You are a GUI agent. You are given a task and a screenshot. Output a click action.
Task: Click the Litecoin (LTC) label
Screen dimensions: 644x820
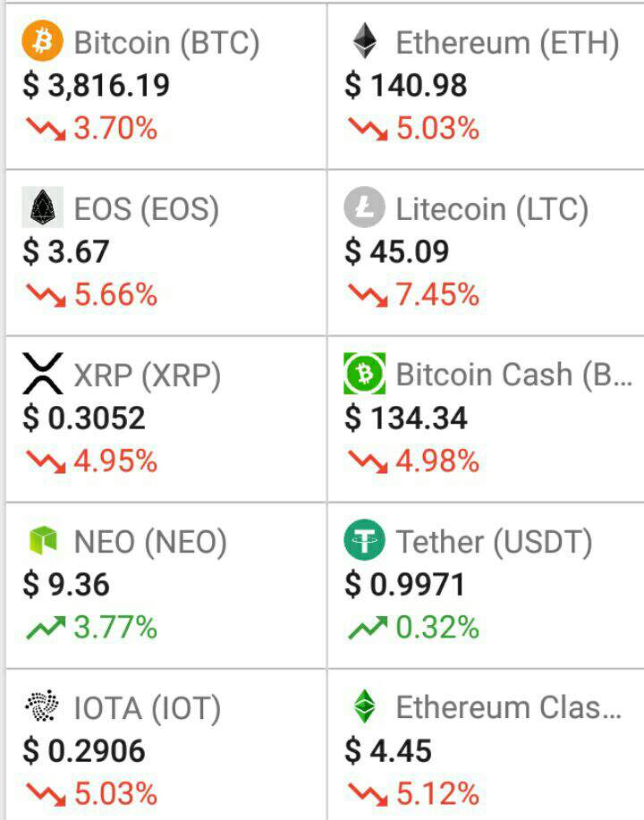492,208
